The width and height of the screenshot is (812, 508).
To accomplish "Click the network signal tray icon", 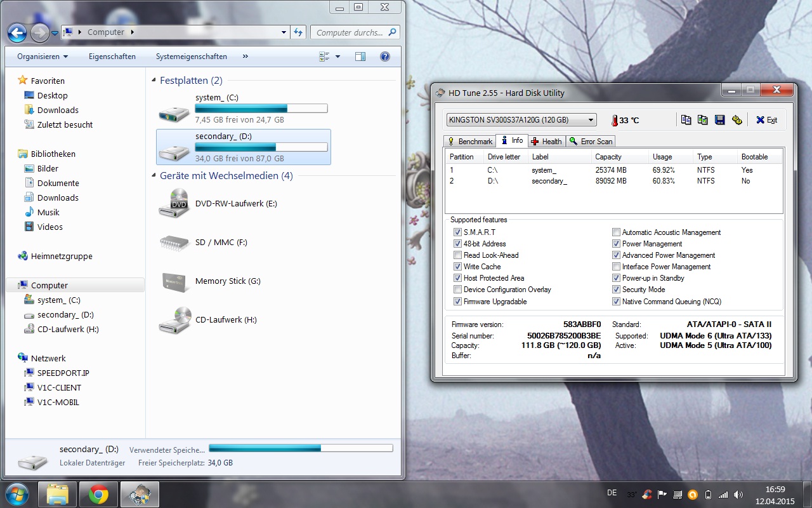I will pos(723,494).
